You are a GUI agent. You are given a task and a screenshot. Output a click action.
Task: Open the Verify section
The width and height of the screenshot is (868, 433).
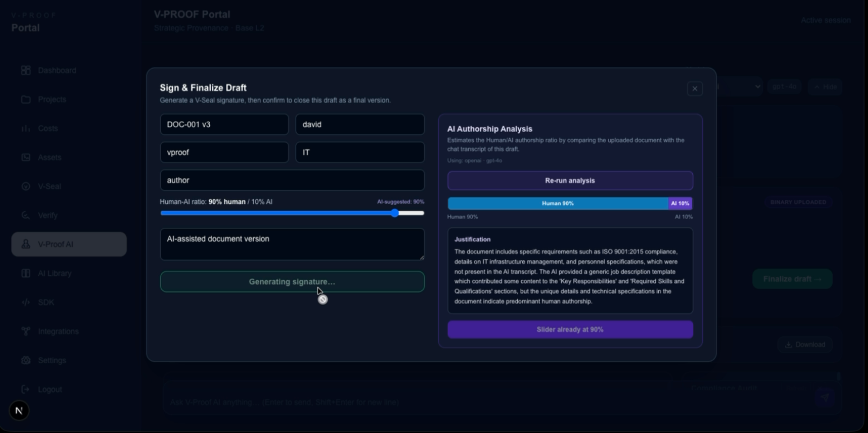point(69,215)
